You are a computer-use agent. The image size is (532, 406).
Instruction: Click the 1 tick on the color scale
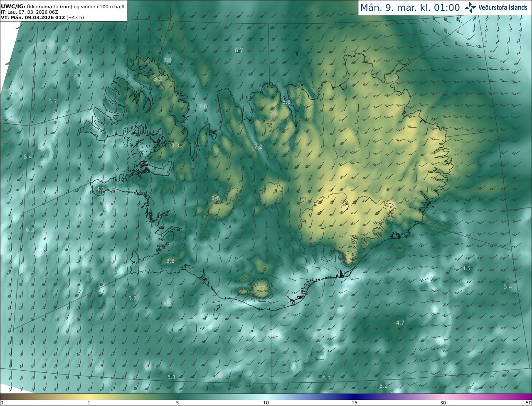click(x=89, y=403)
